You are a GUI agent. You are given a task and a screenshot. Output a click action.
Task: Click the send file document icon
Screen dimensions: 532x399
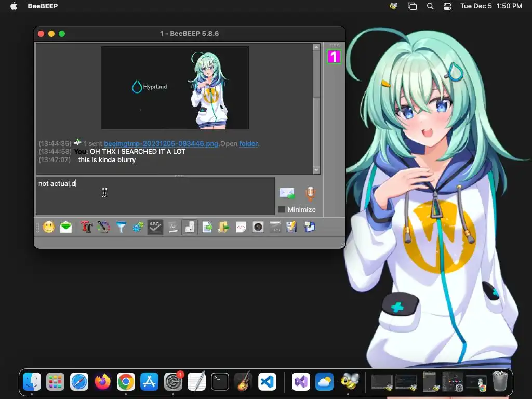pyautogui.click(x=207, y=227)
